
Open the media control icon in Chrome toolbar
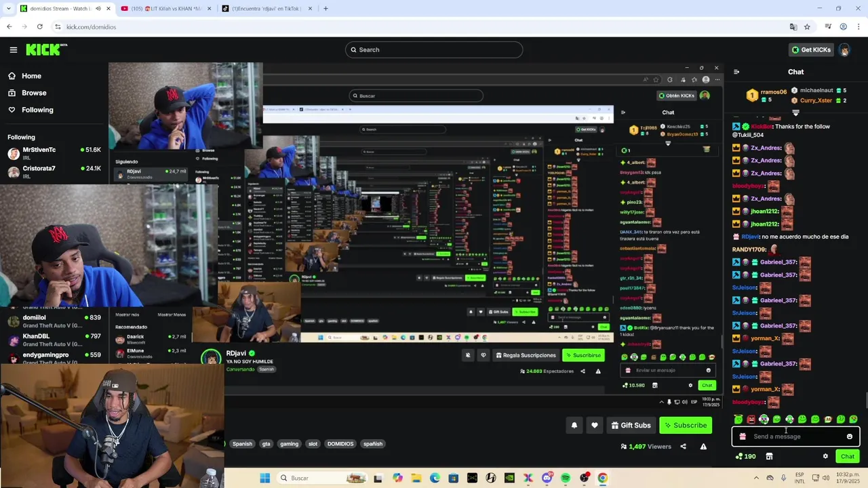(828, 27)
